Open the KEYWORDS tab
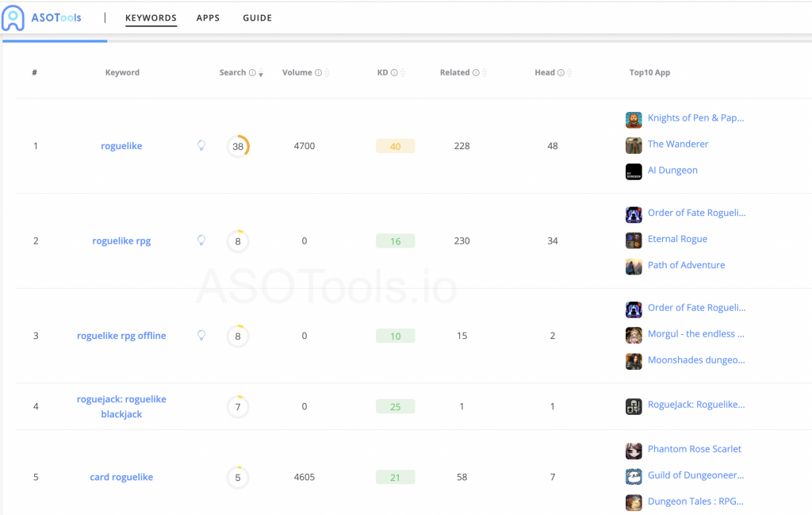 tap(151, 17)
